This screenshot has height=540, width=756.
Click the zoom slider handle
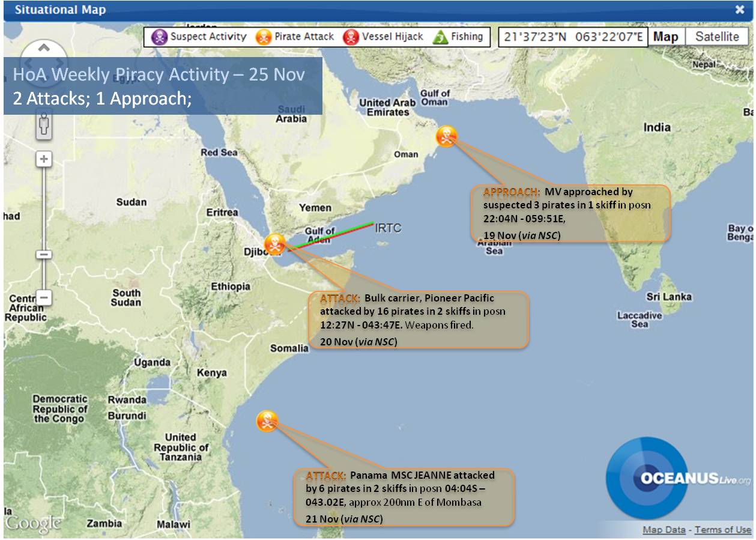point(44,255)
